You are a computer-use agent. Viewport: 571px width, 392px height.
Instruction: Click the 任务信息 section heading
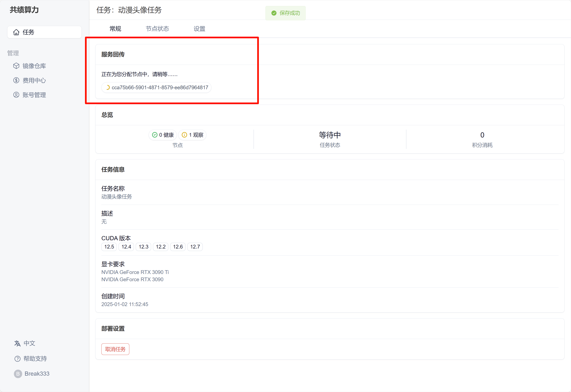[x=113, y=169]
